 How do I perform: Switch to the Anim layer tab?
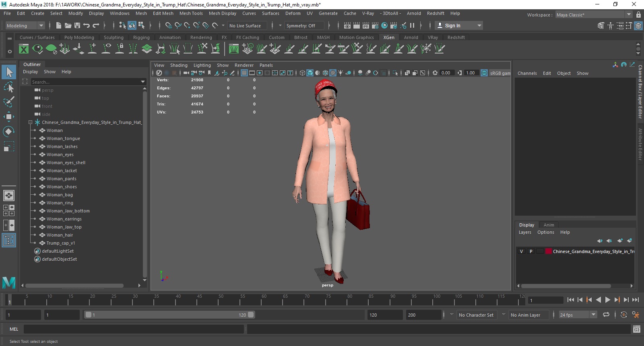tap(549, 225)
